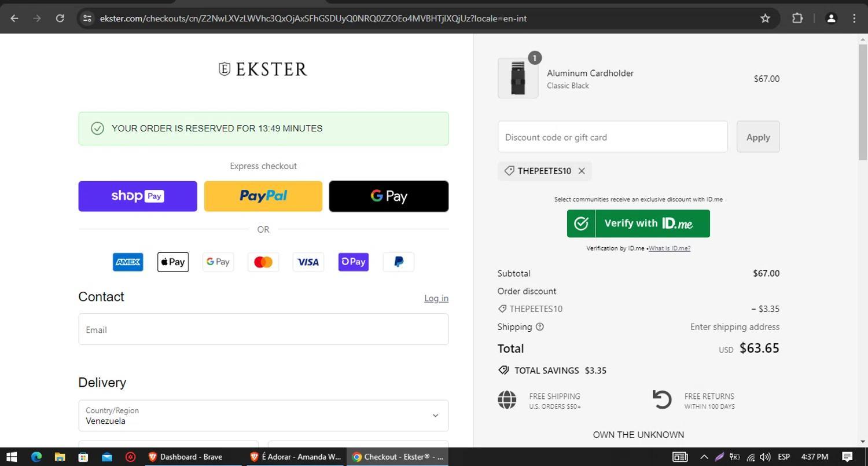Pay with the PayPal express button

point(263,196)
